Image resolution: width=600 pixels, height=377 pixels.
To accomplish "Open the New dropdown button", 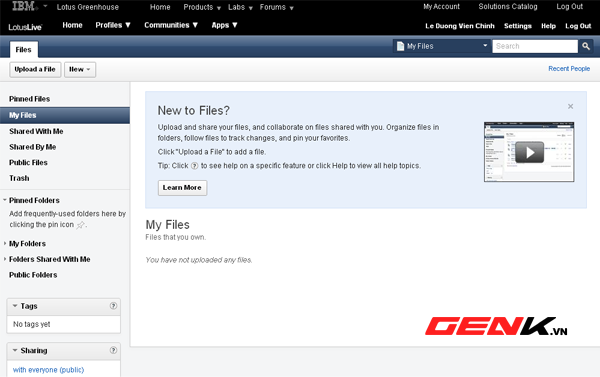I will (x=80, y=70).
